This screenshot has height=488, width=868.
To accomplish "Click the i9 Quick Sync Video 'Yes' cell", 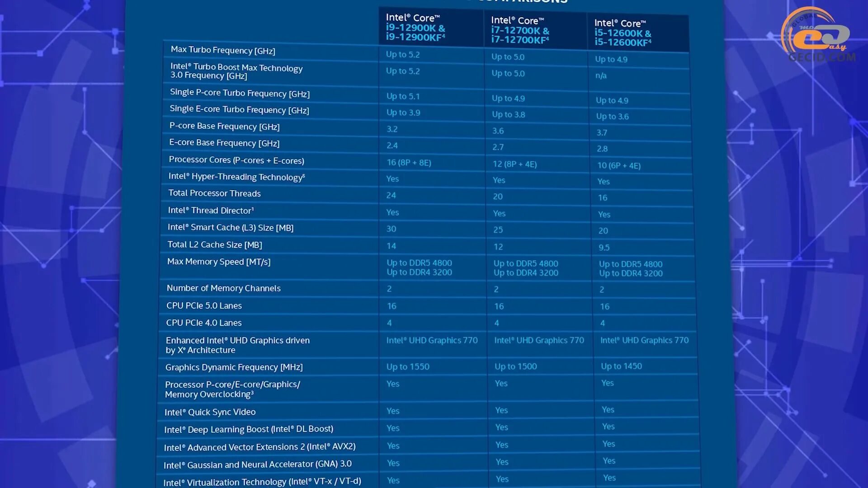I will point(393,411).
